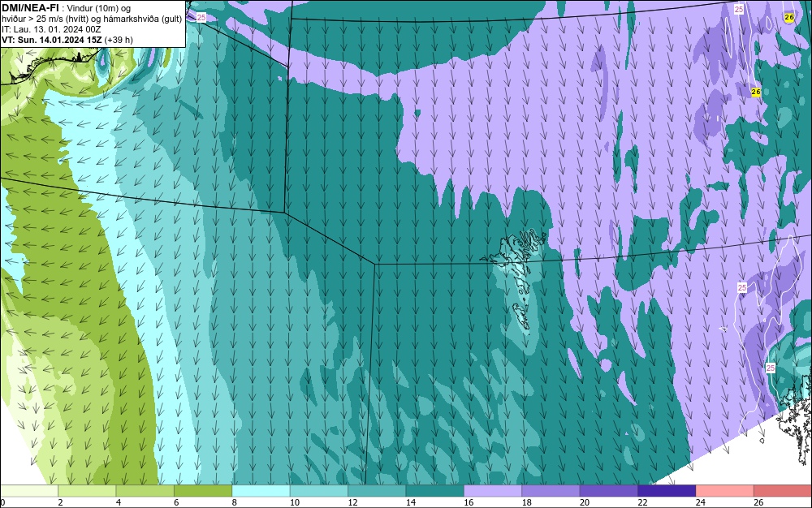This screenshot has width=812, height=508.
Task: Select the 26+ m/s red legend swatch
Action: tap(783, 491)
